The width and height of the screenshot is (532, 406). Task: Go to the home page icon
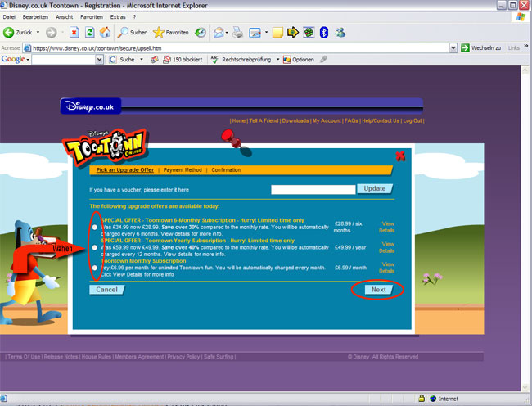(106, 33)
